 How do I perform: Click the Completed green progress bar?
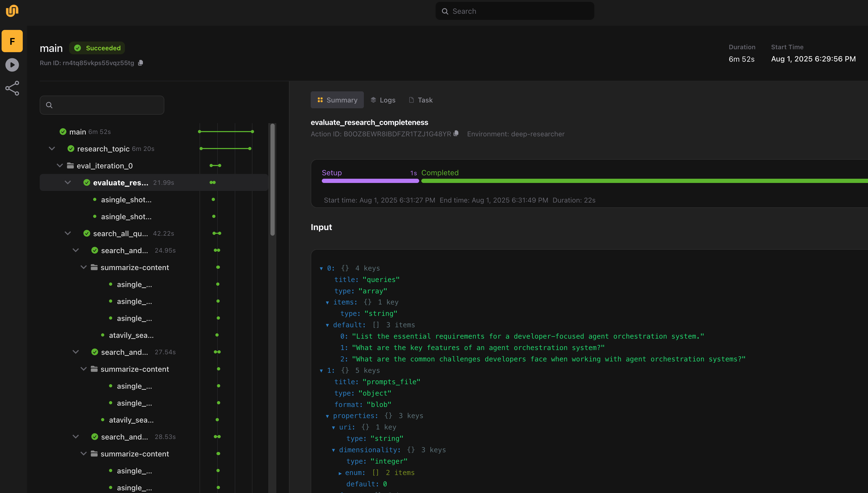(x=644, y=181)
